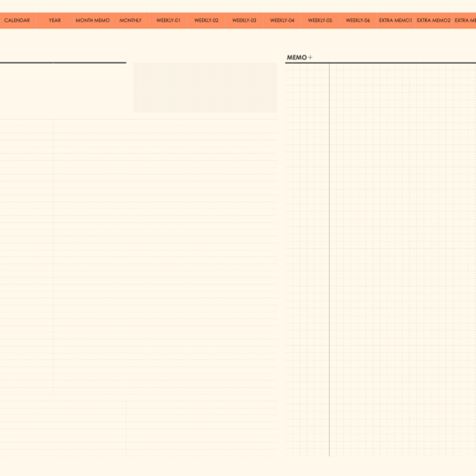The image size is (476, 476).
Task: Open the CALENDAR tab
Action: (x=17, y=20)
